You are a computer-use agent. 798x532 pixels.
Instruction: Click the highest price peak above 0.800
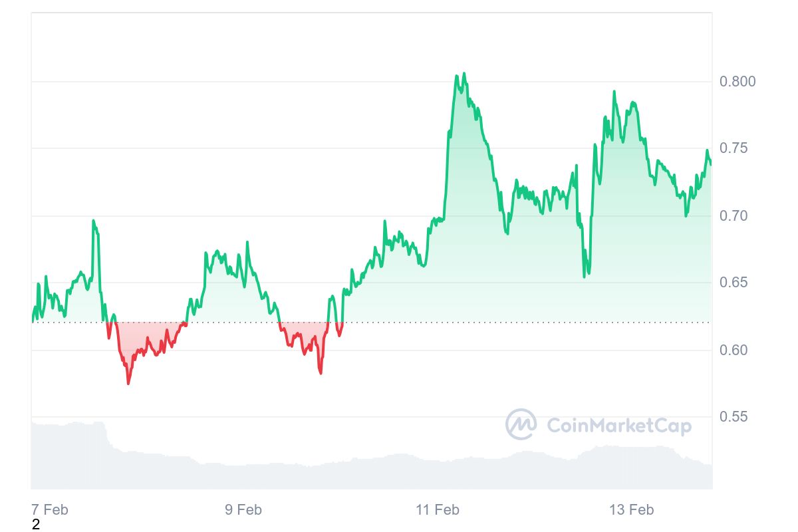click(464, 74)
